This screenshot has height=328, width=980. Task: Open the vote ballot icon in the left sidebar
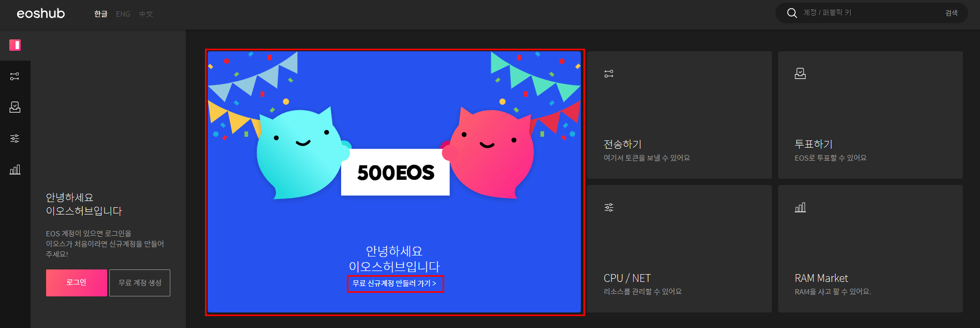click(15, 107)
